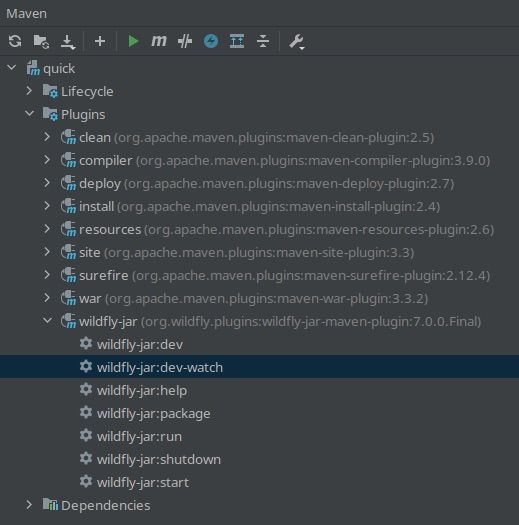Image resolution: width=519 pixels, height=525 pixels.
Task: Collapse all tree nodes
Action: click(x=263, y=41)
